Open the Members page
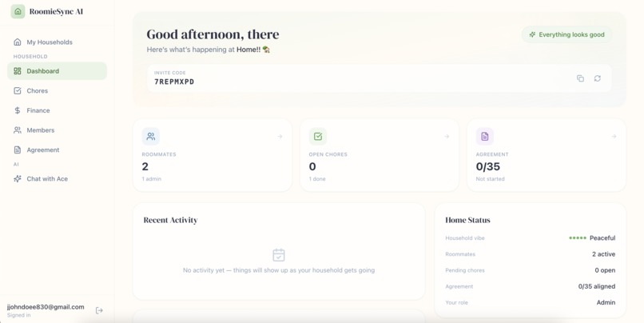Screen dimensions: 644x323 (57, 130)
